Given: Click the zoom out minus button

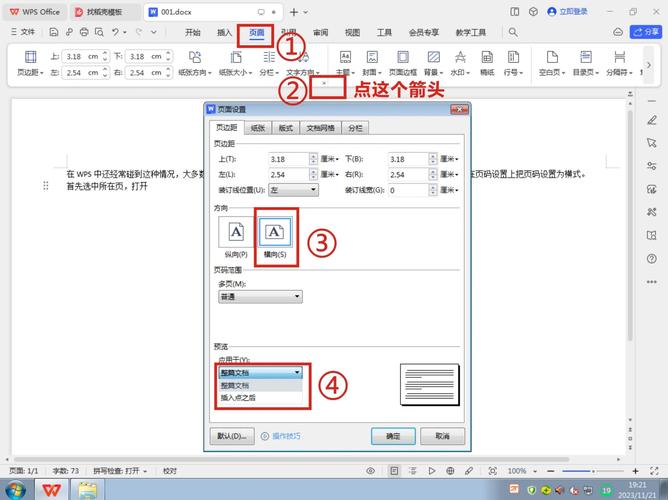Looking at the screenshot, I should (551, 471).
